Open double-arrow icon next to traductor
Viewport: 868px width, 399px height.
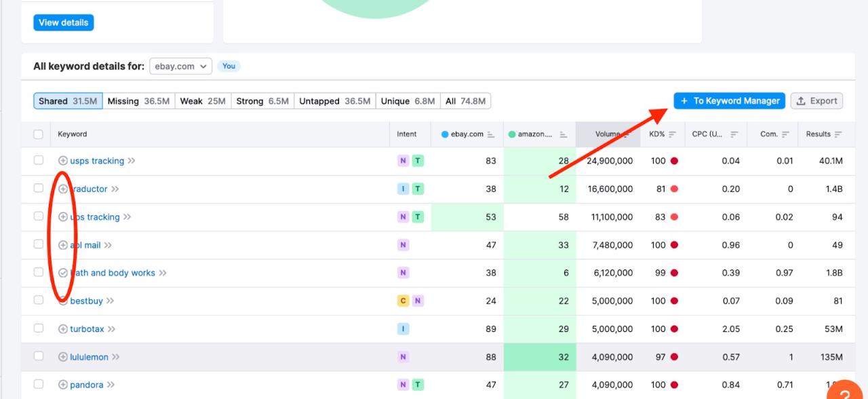115,189
